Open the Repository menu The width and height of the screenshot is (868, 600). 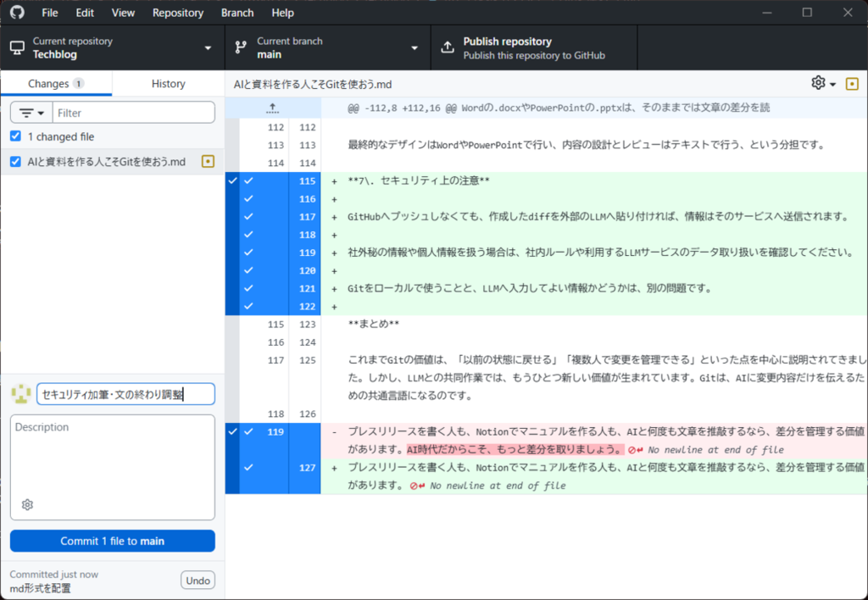coord(178,12)
